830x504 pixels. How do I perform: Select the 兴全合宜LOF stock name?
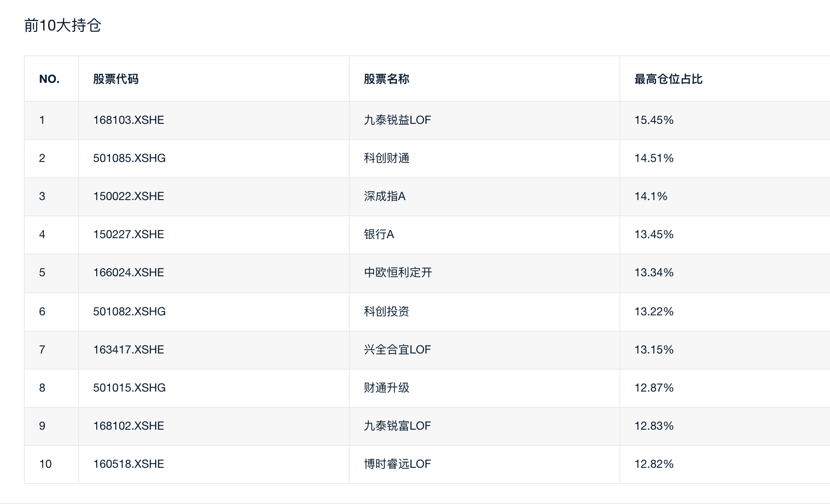(x=397, y=350)
